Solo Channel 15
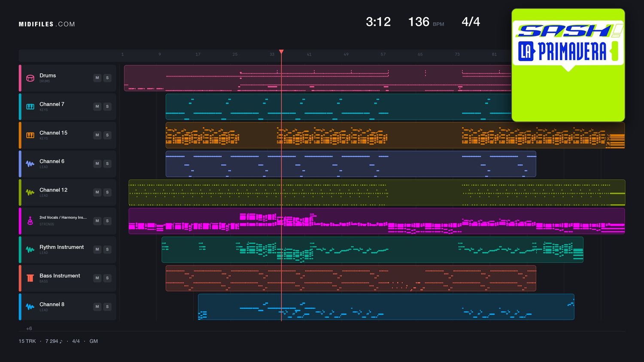The width and height of the screenshot is (644, 362). click(107, 135)
